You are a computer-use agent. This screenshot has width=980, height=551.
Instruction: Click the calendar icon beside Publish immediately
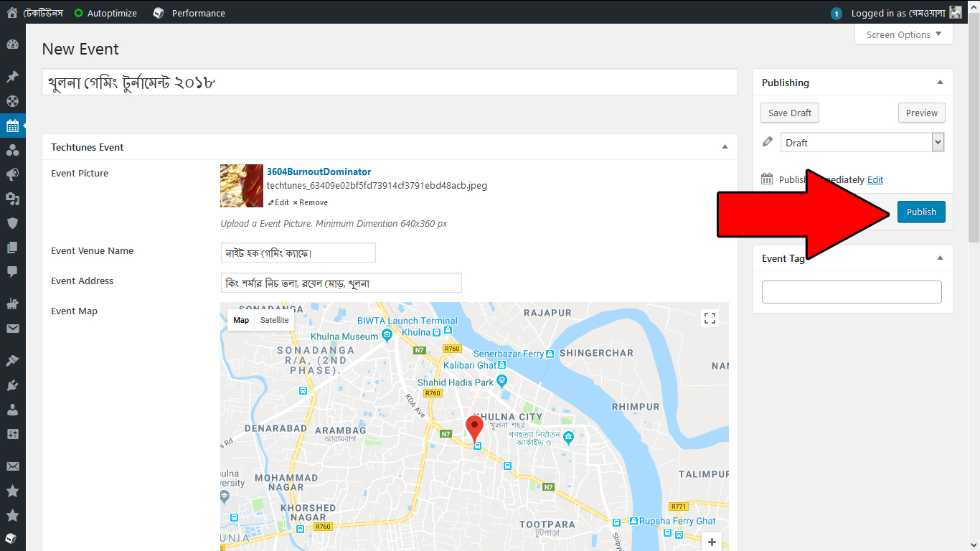click(x=767, y=179)
